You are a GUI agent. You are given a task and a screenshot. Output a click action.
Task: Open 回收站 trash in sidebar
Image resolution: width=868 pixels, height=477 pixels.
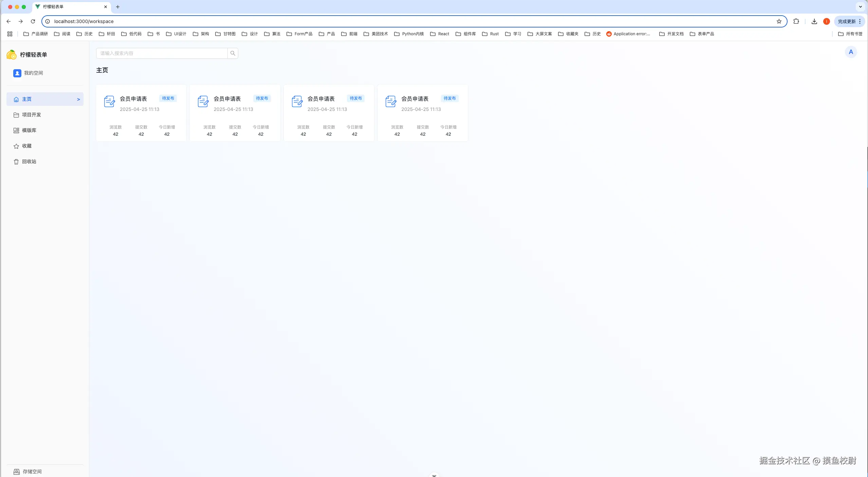click(x=29, y=161)
